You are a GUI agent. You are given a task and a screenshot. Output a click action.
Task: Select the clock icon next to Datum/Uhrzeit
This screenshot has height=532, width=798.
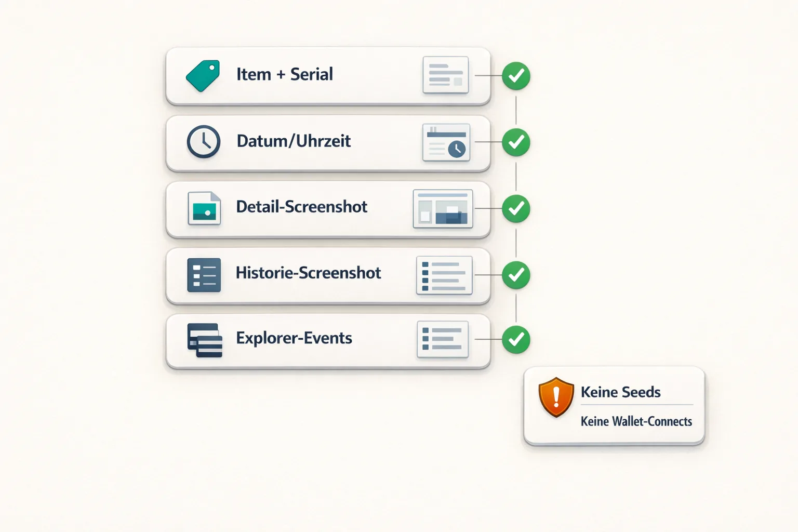204,141
